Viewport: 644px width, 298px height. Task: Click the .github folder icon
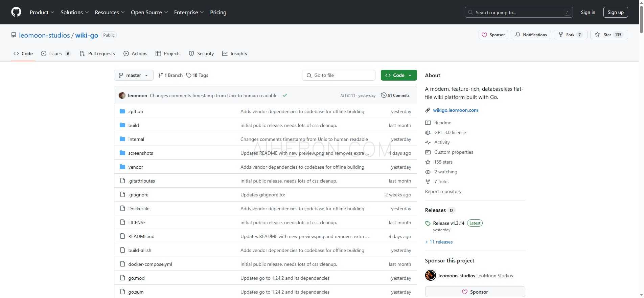pos(122,111)
